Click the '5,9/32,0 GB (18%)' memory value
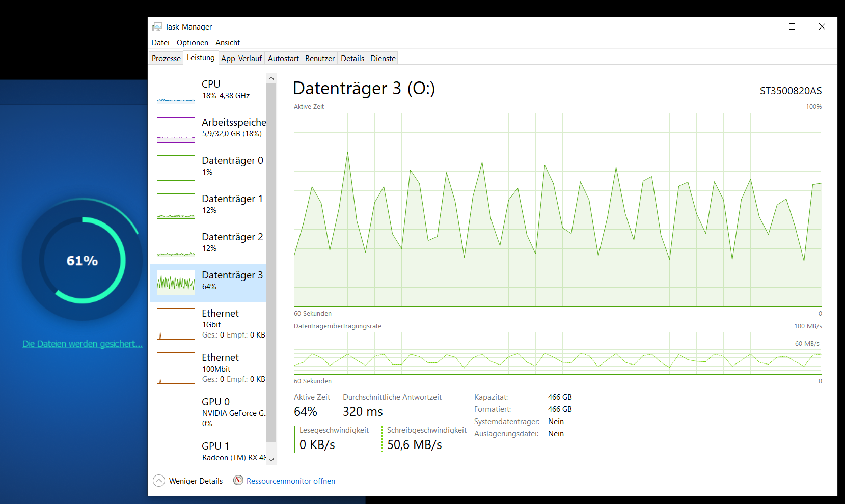This screenshot has width=845, height=504. pos(232,134)
